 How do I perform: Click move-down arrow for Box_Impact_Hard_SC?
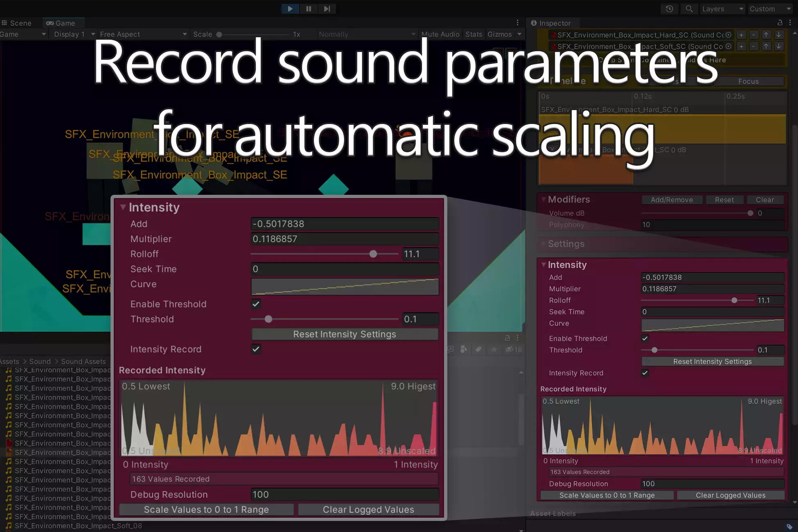point(779,35)
